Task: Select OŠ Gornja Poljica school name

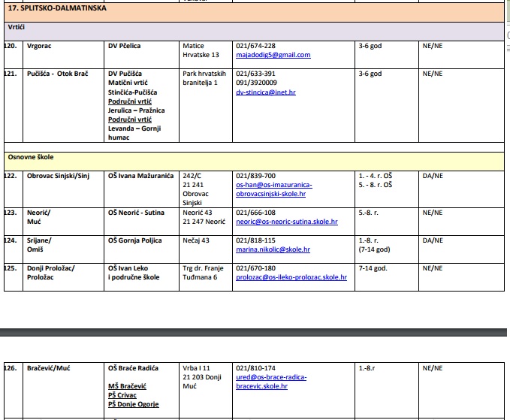Action: point(134,240)
